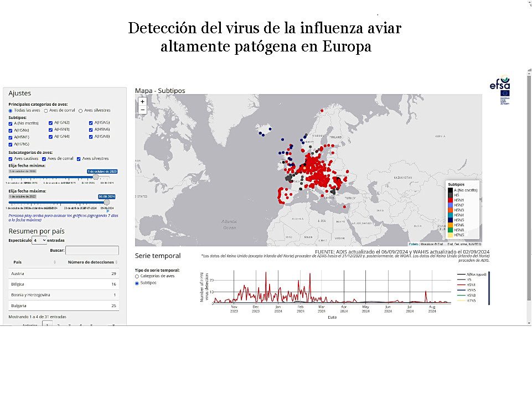The image size is (532, 399).
Task: Click the 'Mostrando 1 a 4 de 31 entradas' text
Action: point(37,317)
